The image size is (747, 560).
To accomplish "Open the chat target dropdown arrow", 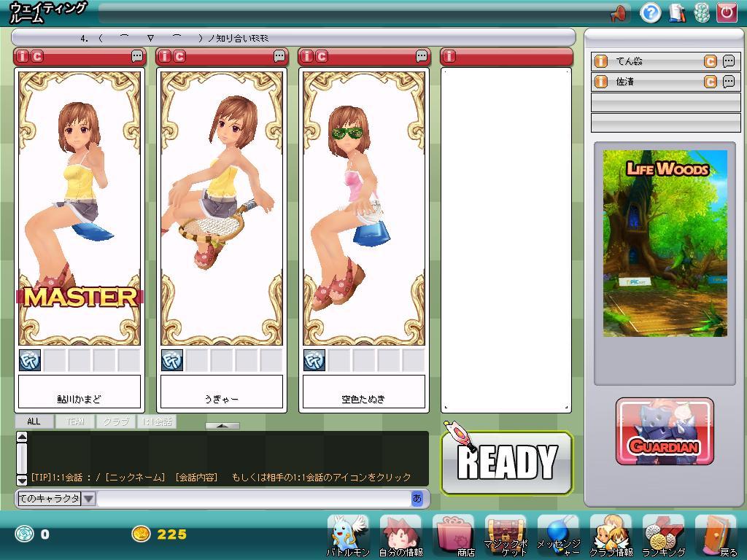I will tap(88, 499).
